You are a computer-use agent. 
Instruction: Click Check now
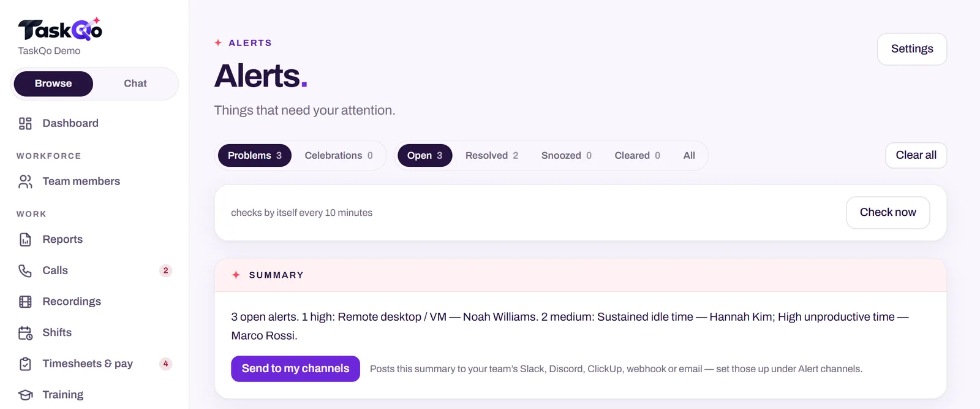(888, 213)
